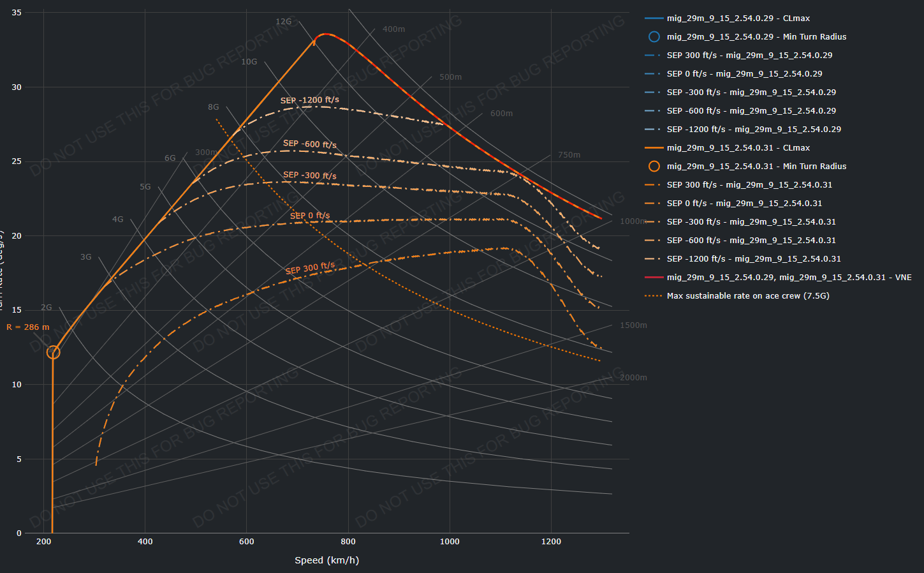Toggle SEP 0 ft/s 0.31 legend entry
Viewport: 924px width, 573px height.
coord(744,204)
